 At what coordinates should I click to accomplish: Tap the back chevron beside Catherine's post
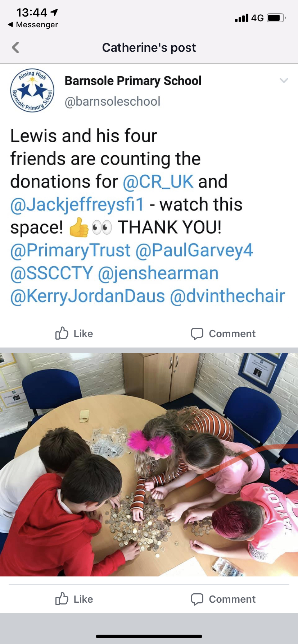tap(15, 47)
